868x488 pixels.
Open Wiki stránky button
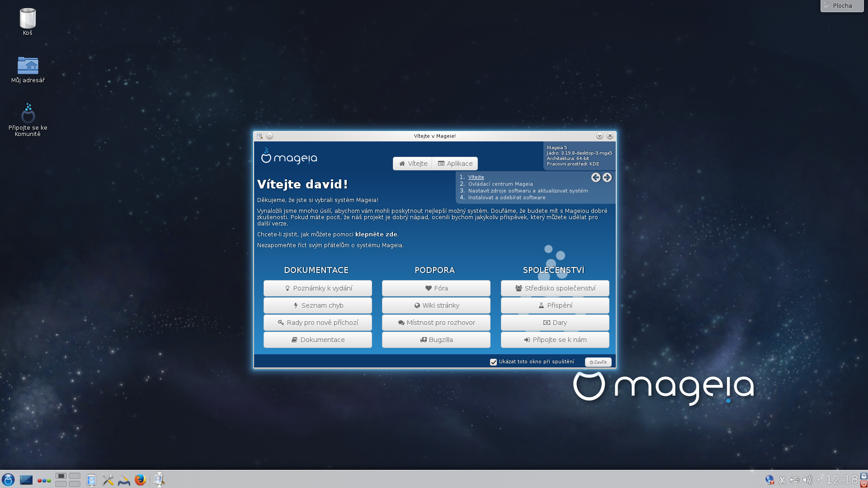pos(436,305)
